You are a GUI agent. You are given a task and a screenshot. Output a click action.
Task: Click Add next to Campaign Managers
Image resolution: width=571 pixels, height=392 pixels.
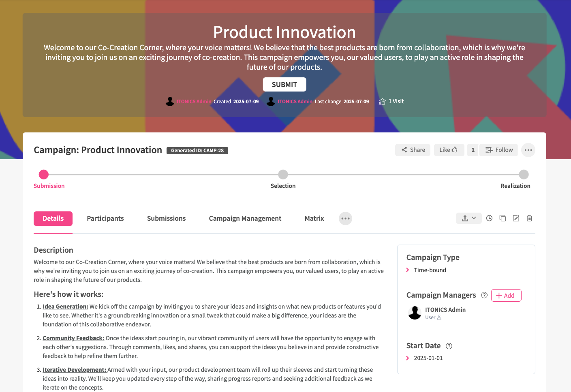coord(506,296)
